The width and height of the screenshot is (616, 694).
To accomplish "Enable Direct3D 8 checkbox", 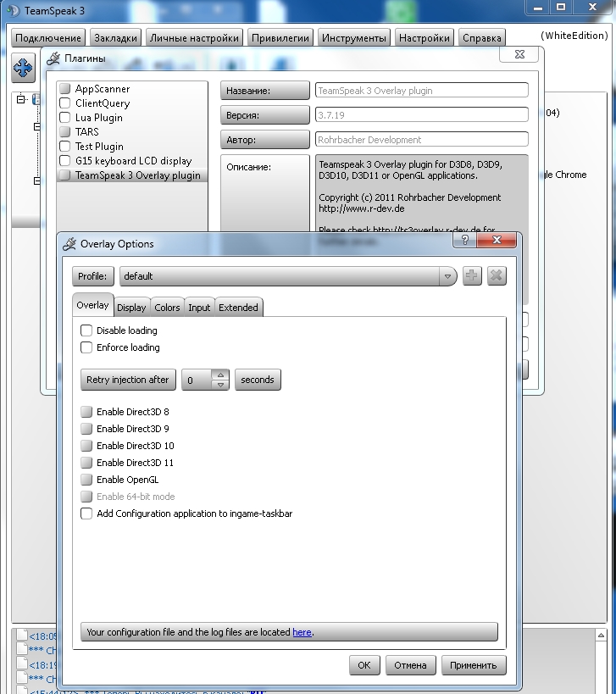I will (x=86, y=412).
